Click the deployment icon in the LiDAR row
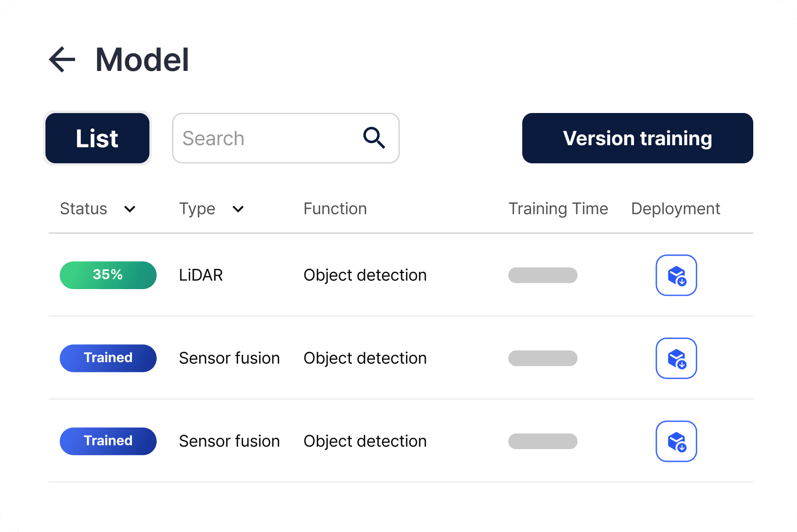 click(x=676, y=275)
